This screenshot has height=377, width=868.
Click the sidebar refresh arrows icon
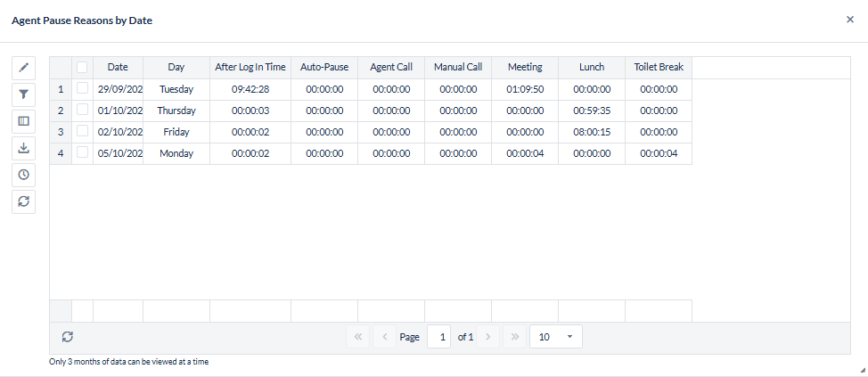click(24, 201)
